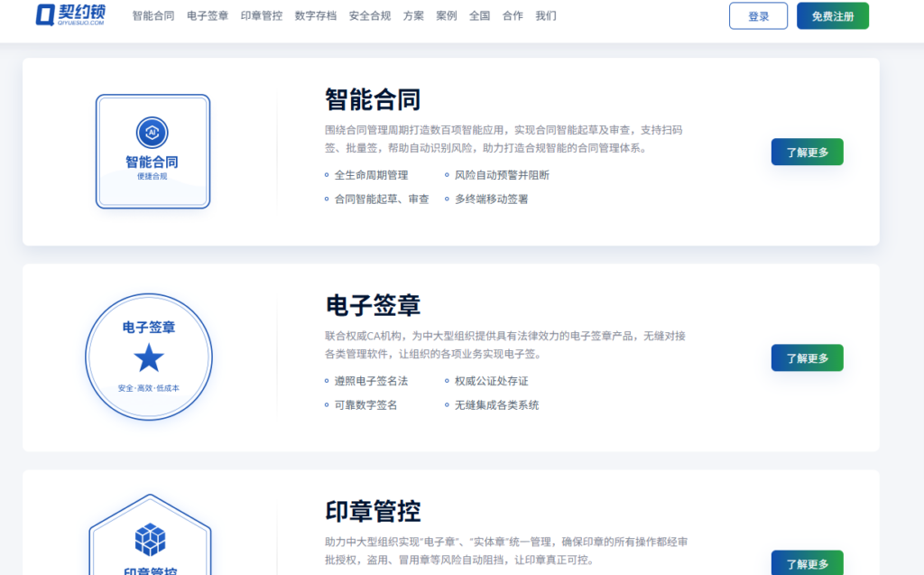Click the 免费注册 button
This screenshot has height=575, width=924.
pyautogui.click(x=833, y=16)
